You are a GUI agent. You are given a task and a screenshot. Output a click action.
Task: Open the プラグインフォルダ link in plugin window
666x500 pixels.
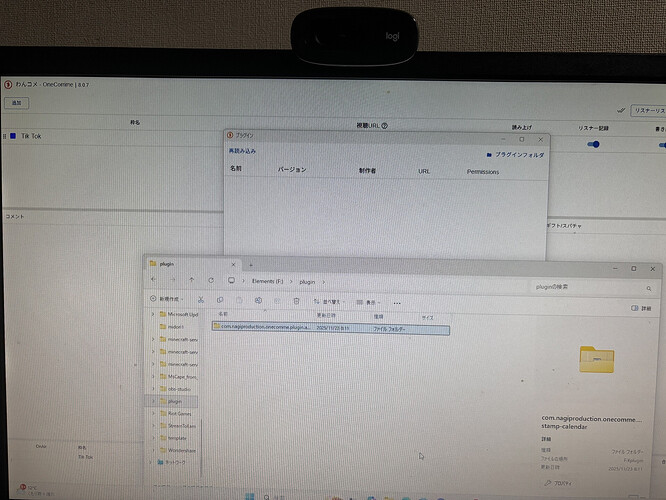point(515,155)
